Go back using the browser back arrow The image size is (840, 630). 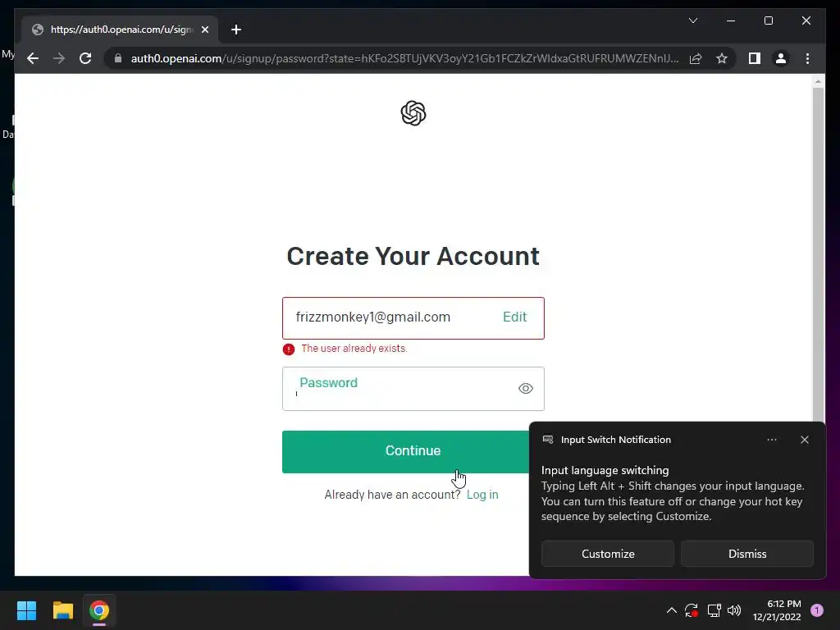point(33,58)
